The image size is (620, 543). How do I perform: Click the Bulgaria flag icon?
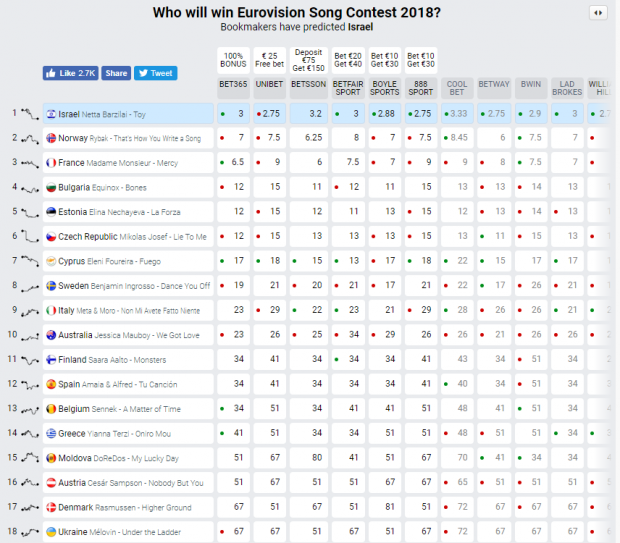[51, 187]
